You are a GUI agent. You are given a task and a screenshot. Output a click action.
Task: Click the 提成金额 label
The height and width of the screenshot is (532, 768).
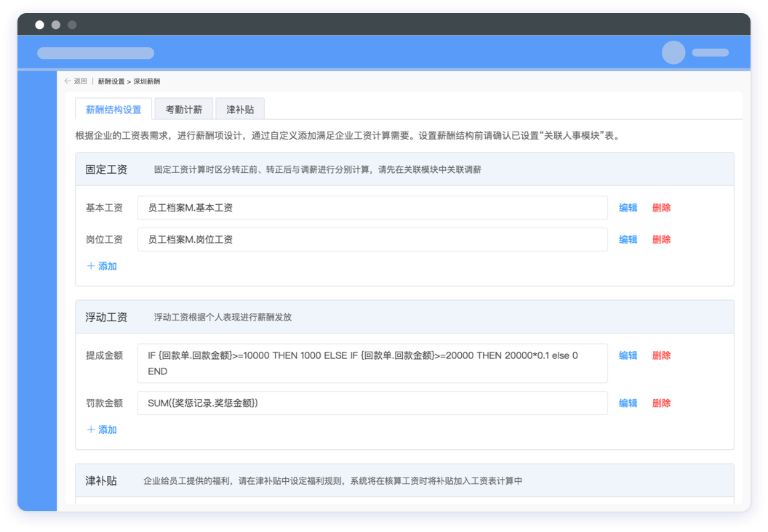[x=104, y=355]
